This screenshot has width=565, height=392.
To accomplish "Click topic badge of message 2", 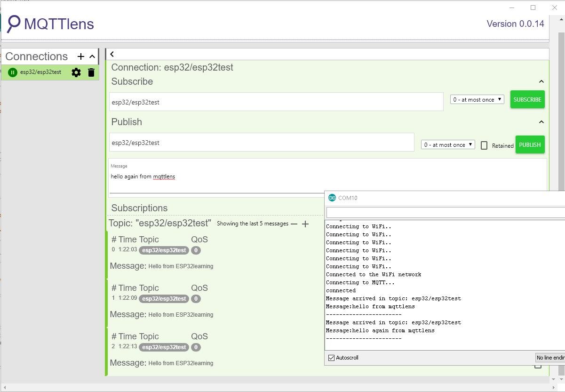I will 164,347.
